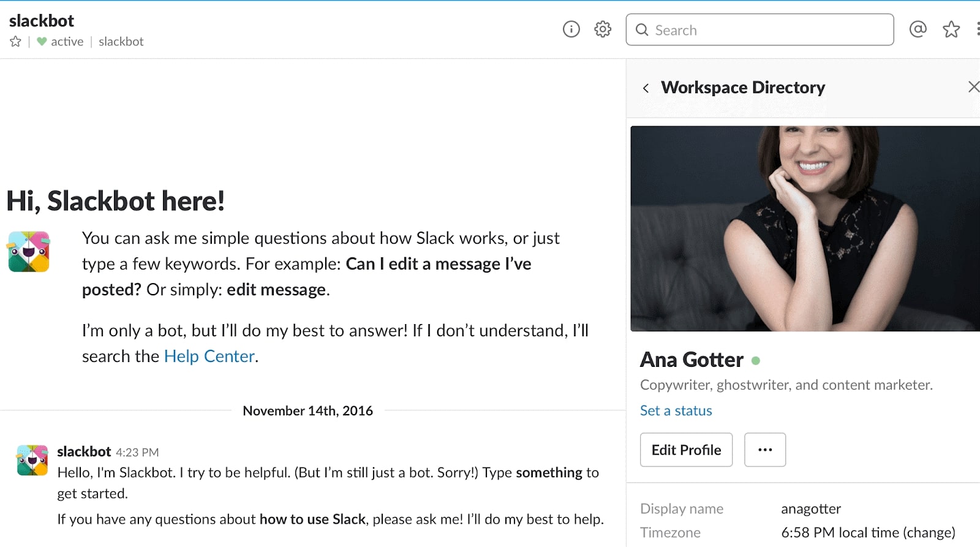Show mentions with the @ icon
This screenshot has width=980, height=547.
(x=918, y=29)
